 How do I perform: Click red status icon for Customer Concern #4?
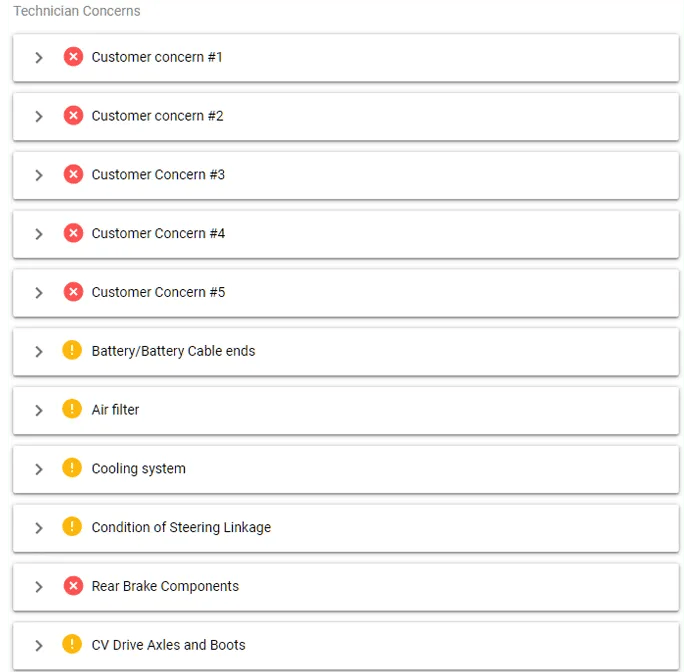point(73,233)
